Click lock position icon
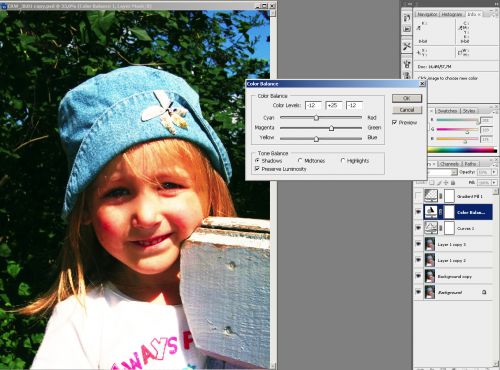This screenshot has width=500, height=370. 446,183
